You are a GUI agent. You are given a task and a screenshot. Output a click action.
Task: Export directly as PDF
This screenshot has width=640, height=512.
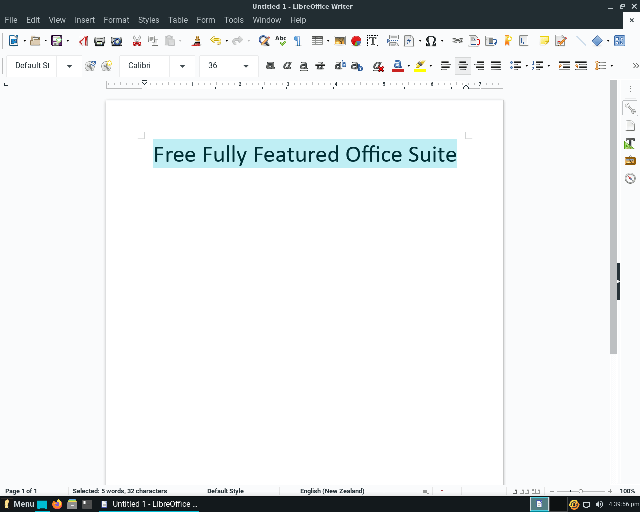click(84, 41)
